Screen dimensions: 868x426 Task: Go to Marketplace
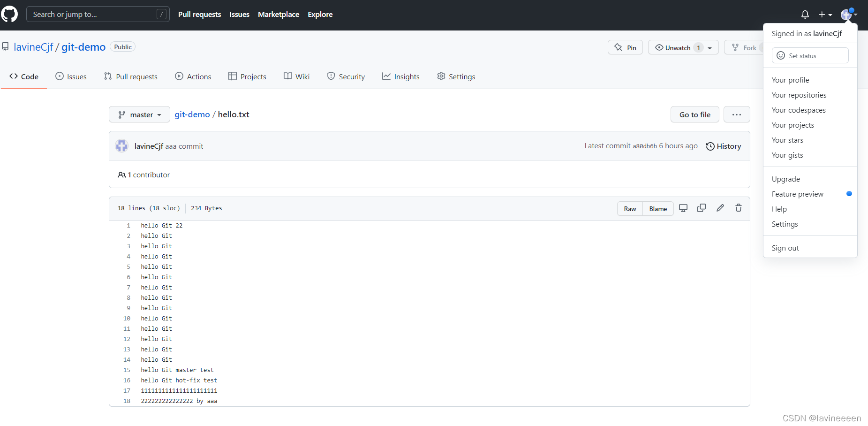[x=279, y=15]
